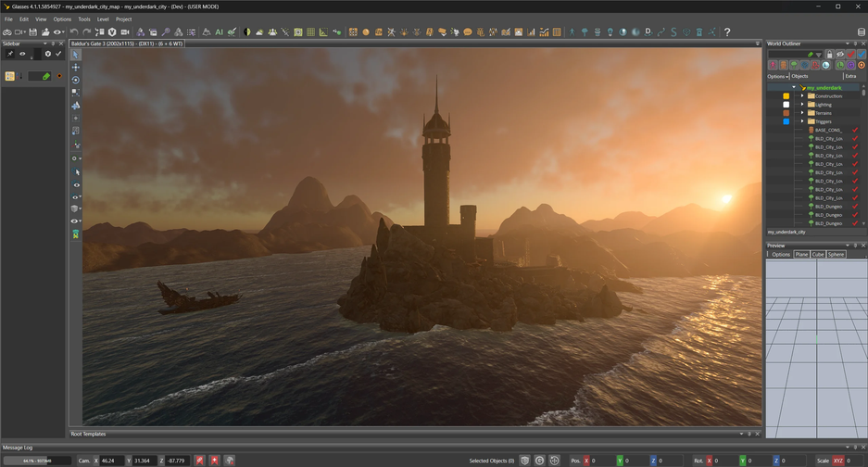Expand the Lighting folder in outliner
The image size is (868, 467).
(x=802, y=105)
